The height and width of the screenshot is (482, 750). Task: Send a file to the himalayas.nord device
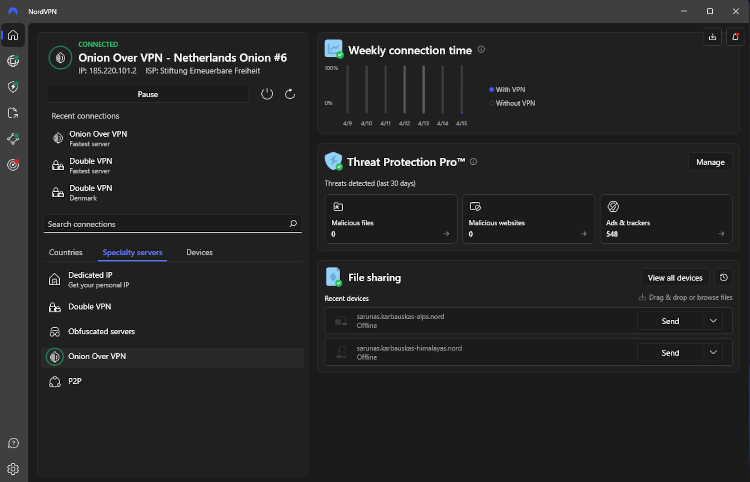click(670, 352)
